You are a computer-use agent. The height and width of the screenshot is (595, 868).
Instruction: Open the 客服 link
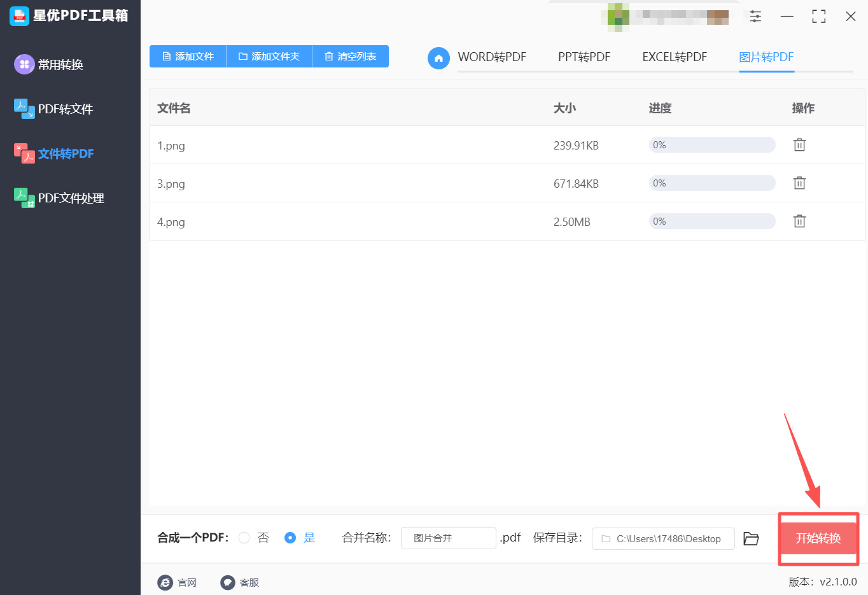[x=239, y=582]
